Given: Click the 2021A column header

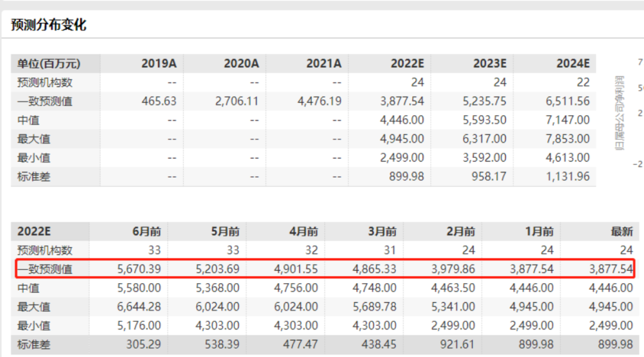Looking at the screenshot, I should pyautogui.click(x=323, y=64).
